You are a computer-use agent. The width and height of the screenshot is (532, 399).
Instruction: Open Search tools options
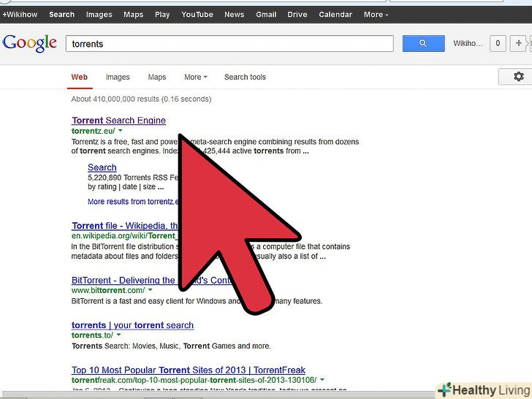[245, 77]
